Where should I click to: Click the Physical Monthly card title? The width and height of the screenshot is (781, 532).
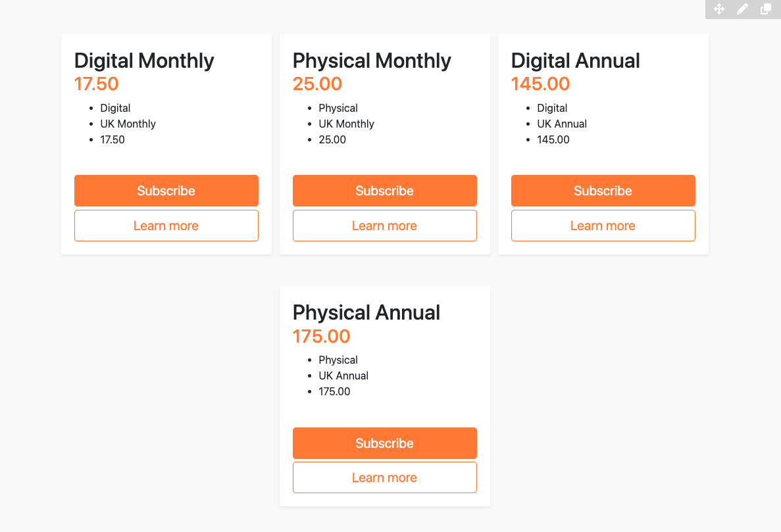tap(372, 60)
